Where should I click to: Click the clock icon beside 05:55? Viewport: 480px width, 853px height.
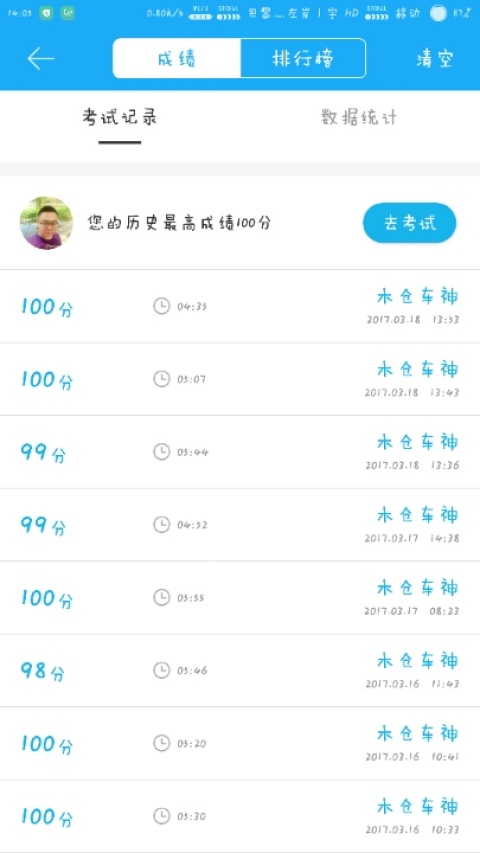pyautogui.click(x=161, y=597)
